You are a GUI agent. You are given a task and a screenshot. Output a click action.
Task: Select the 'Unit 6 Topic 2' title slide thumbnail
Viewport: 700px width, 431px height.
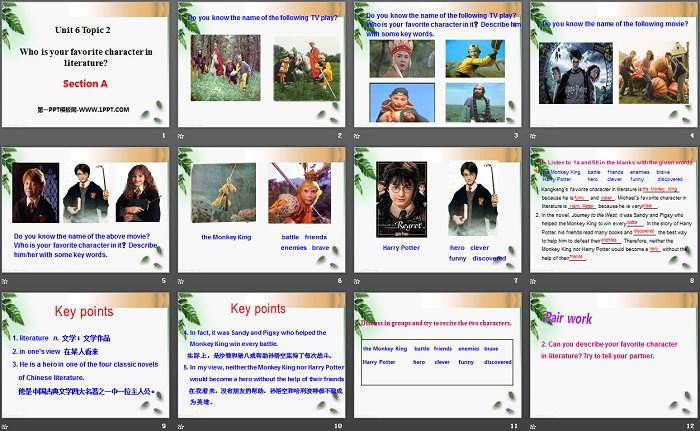click(x=85, y=64)
